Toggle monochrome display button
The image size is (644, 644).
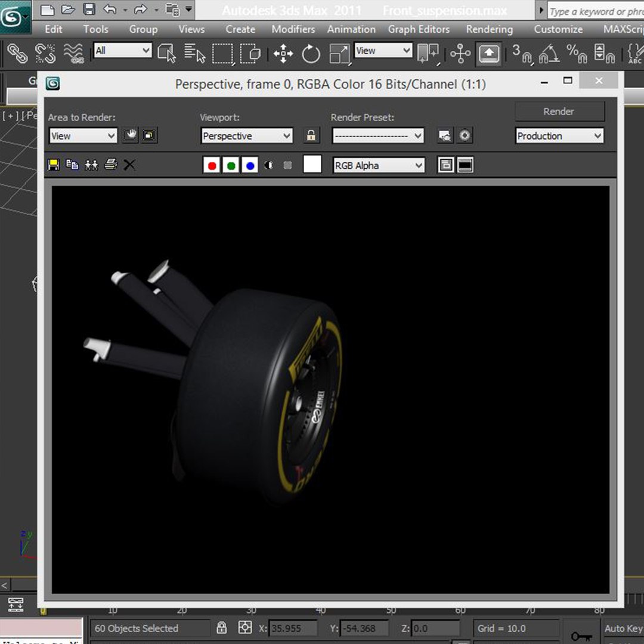[287, 165]
